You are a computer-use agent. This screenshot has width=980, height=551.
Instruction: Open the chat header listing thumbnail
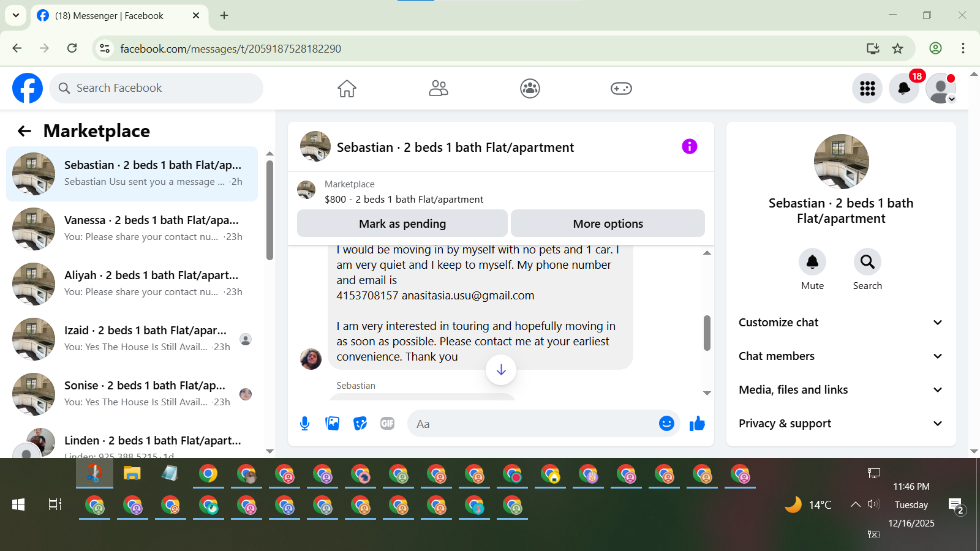[x=315, y=146]
